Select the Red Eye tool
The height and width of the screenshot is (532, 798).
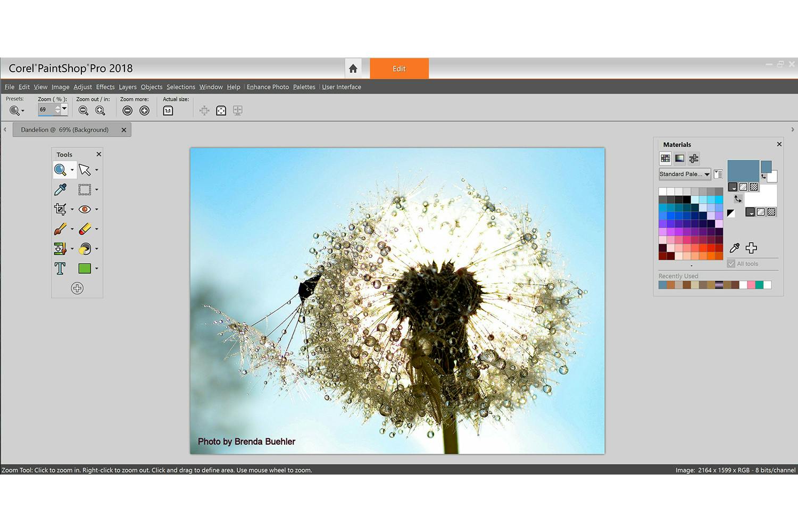pos(84,209)
